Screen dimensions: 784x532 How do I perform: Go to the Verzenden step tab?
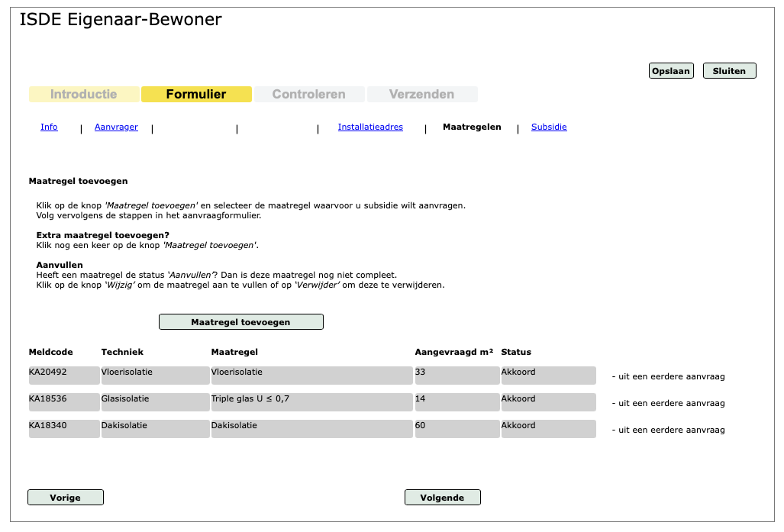421,95
